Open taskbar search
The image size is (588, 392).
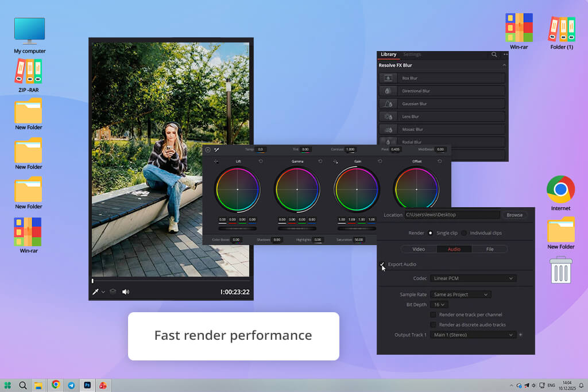click(23, 385)
